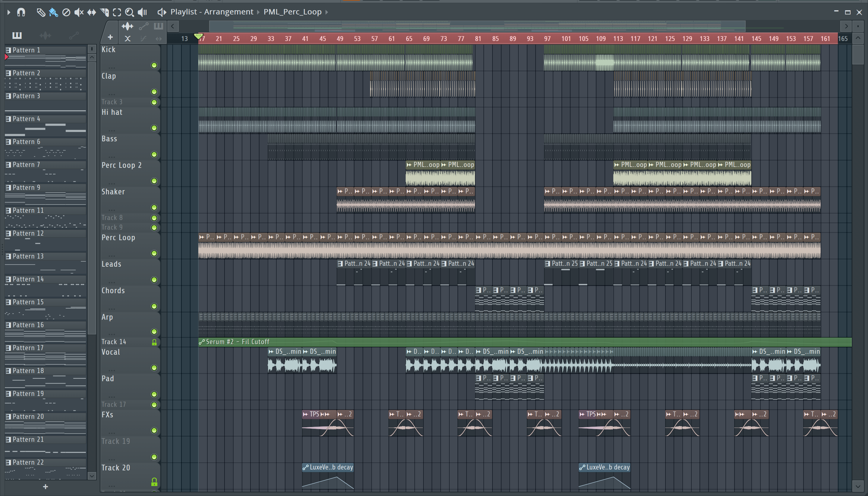Select the Pad track header

tap(130, 386)
